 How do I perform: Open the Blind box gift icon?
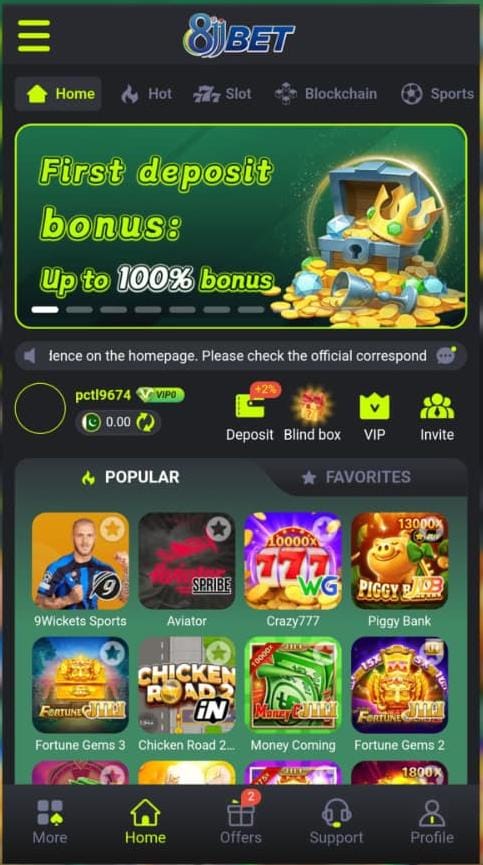(x=312, y=405)
